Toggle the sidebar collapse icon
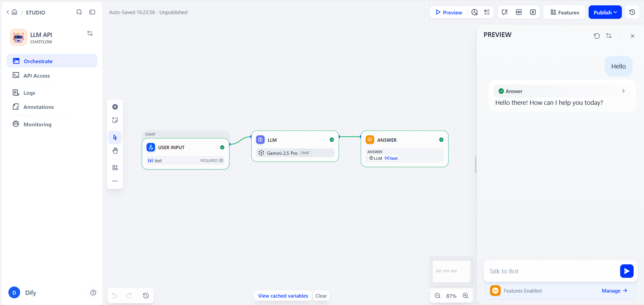 point(92,12)
